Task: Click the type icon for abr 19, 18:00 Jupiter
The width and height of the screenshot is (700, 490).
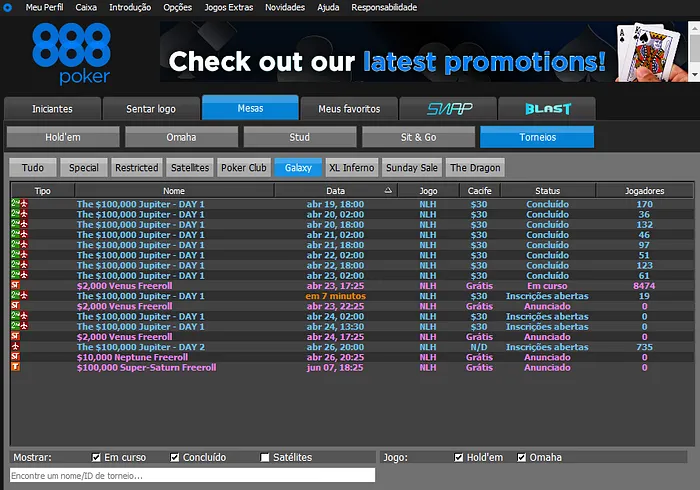Action: point(19,204)
